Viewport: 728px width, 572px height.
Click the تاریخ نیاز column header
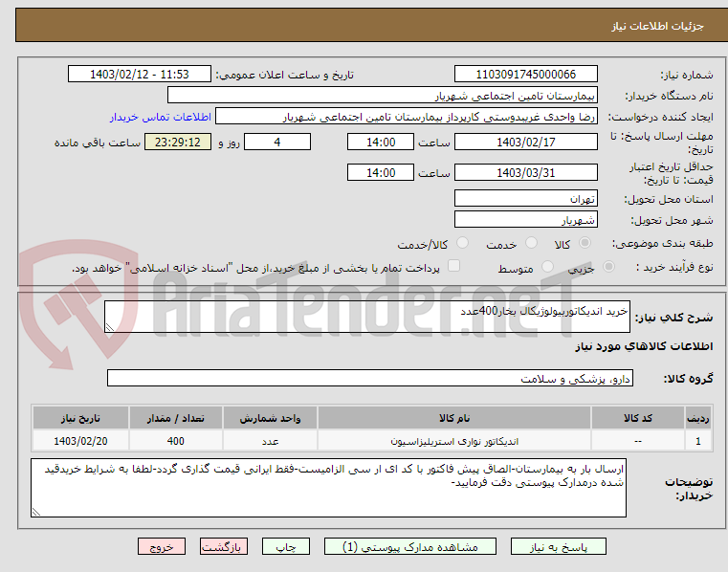tap(80, 418)
